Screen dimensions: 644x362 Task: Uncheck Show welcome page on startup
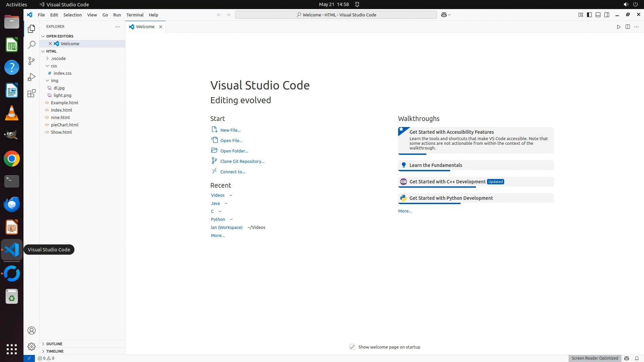pos(352,347)
